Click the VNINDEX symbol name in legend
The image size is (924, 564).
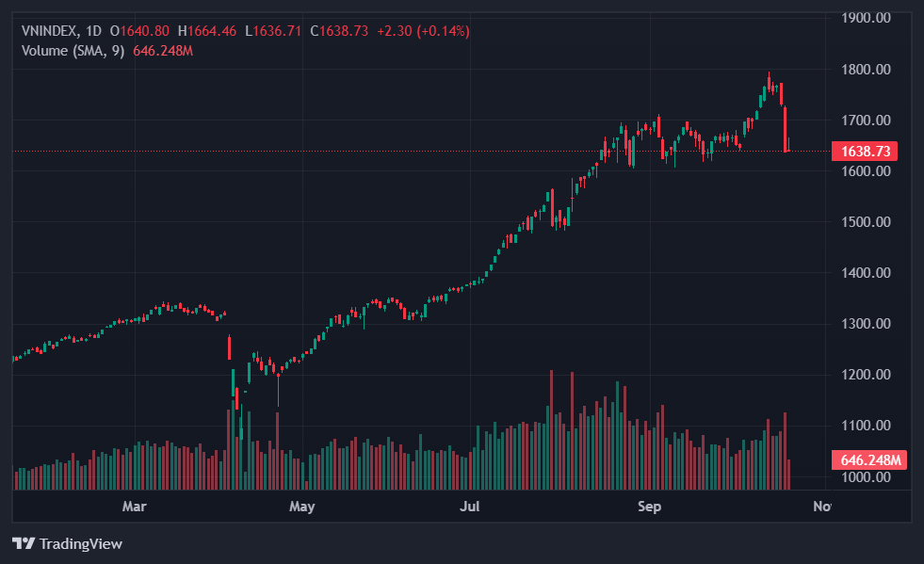click(50, 31)
